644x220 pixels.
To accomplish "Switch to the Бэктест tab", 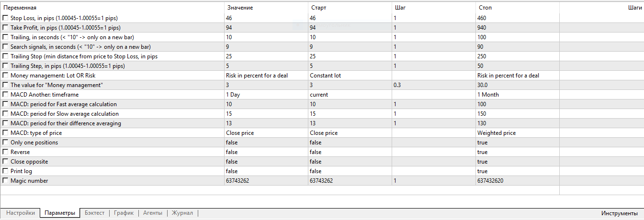I will pyautogui.click(x=94, y=213).
